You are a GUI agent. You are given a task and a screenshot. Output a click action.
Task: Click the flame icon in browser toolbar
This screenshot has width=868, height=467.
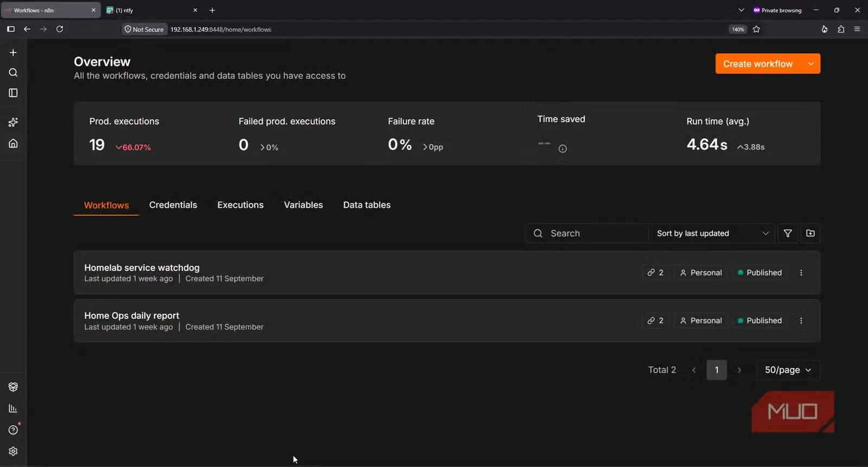[x=825, y=29]
